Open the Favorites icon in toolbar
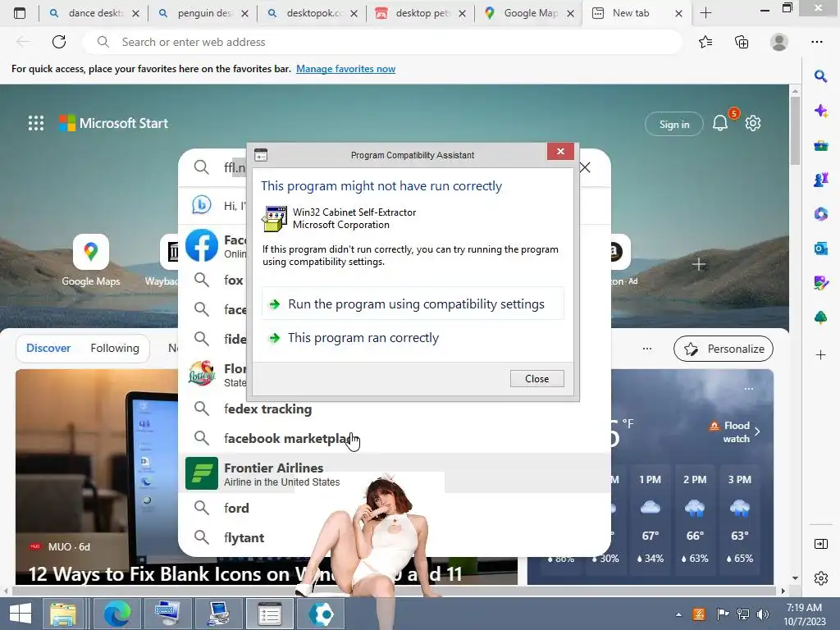 [x=705, y=42]
